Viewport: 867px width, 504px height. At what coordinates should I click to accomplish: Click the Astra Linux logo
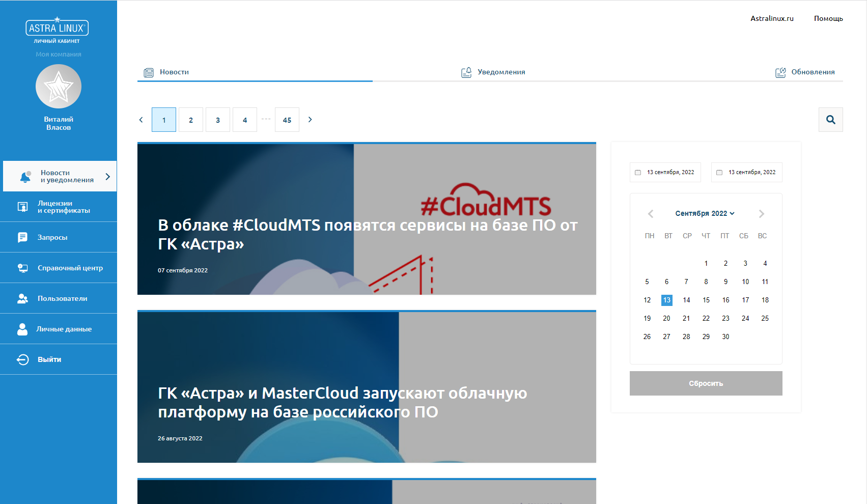(x=57, y=29)
